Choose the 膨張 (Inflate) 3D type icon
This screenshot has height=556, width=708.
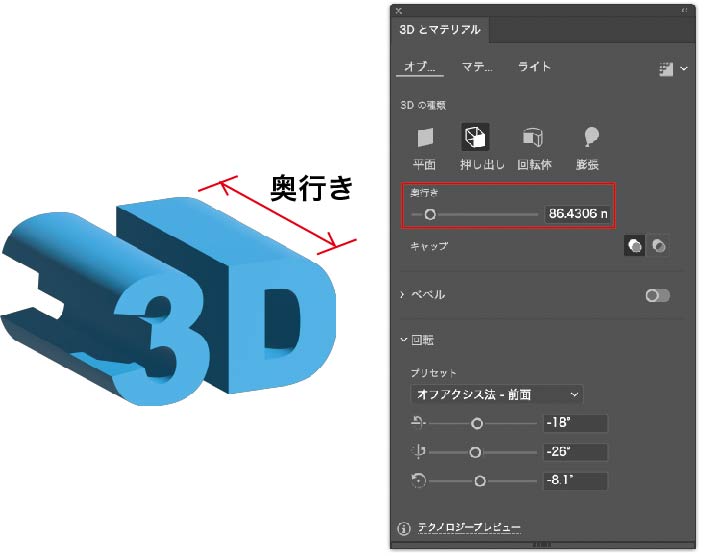(592, 138)
